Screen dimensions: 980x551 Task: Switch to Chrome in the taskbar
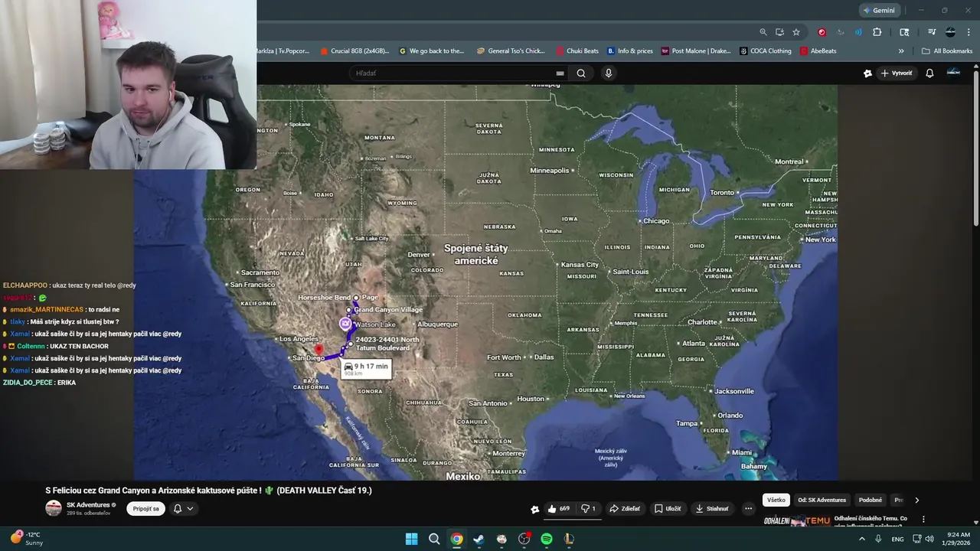[456, 539]
